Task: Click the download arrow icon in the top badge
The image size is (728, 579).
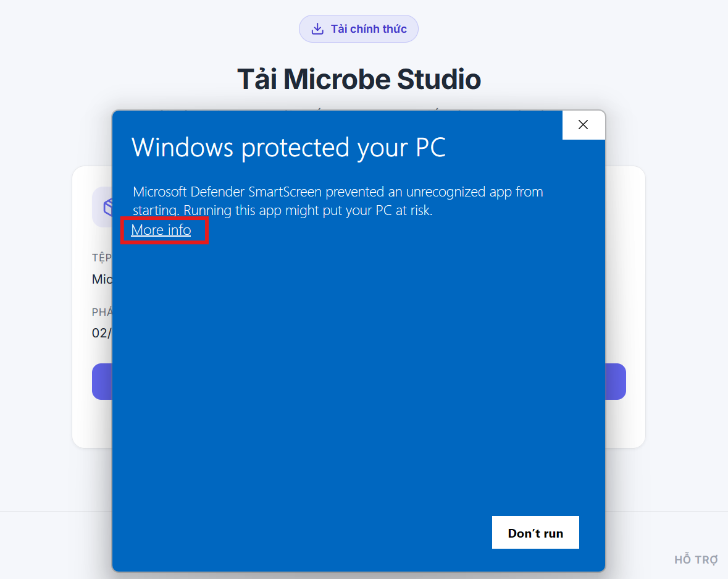Action: (317, 29)
